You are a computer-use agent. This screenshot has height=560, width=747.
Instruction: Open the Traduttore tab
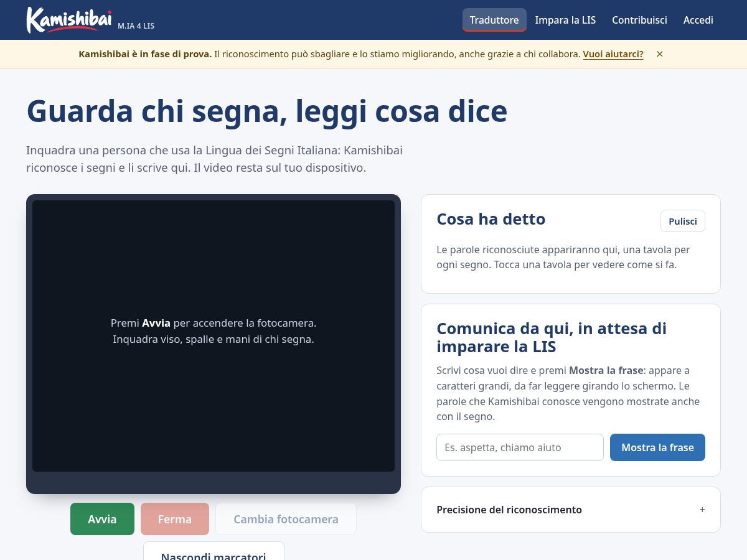[494, 20]
